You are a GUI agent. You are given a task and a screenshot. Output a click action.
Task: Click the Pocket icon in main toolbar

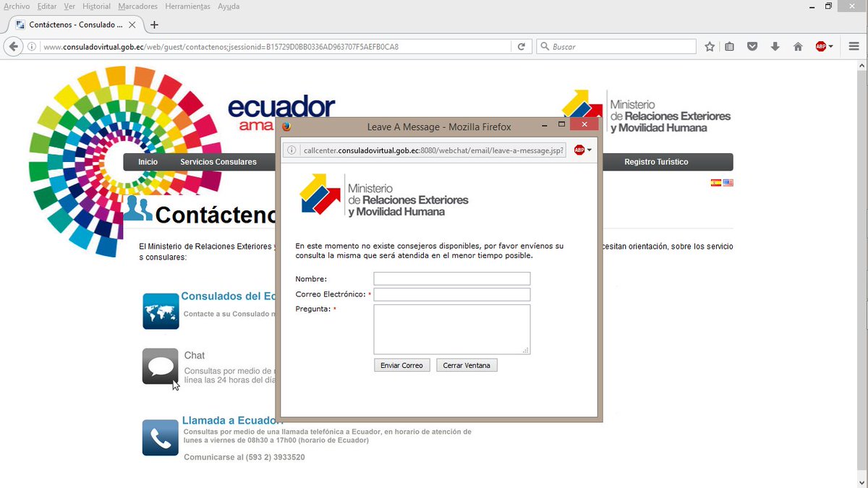[x=752, y=46]
